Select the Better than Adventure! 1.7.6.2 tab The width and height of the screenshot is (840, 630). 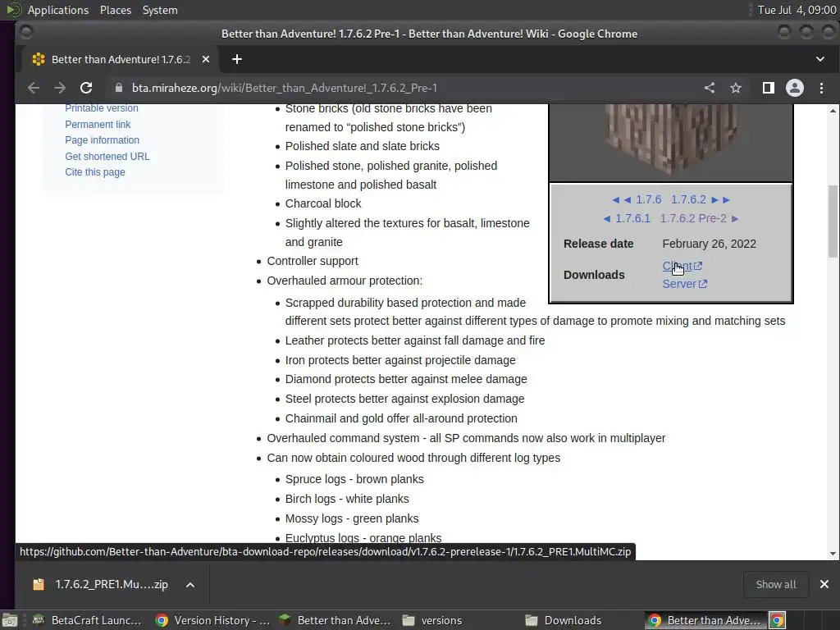pyautogui.click(x=121, y=59)
